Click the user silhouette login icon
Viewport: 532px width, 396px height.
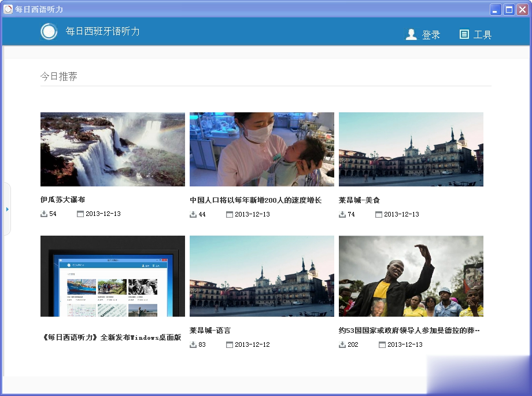click(411, 34)
